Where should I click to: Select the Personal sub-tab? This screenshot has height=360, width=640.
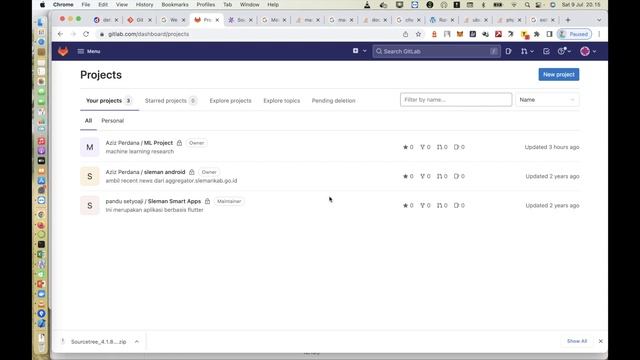pos(113,121)
